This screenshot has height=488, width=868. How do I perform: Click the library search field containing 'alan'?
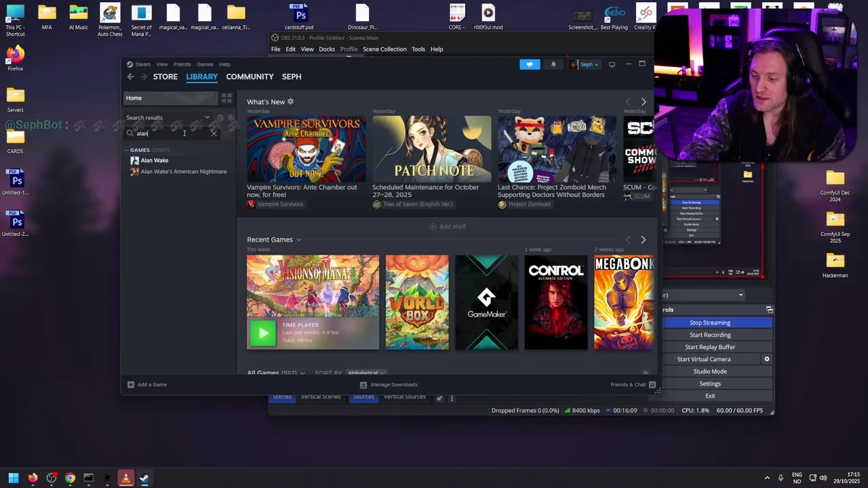coord(171,134)
